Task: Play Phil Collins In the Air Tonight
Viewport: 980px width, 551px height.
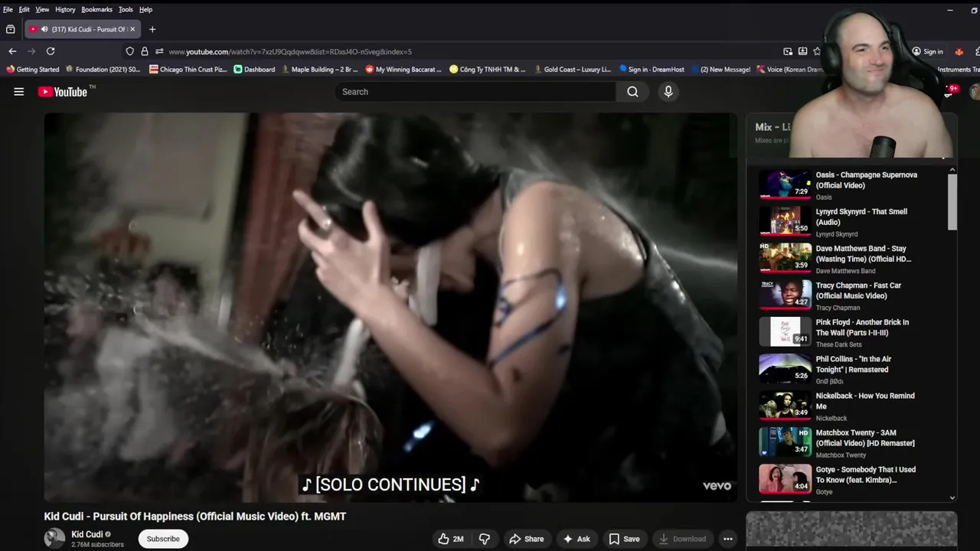Action: click(851, 369)
